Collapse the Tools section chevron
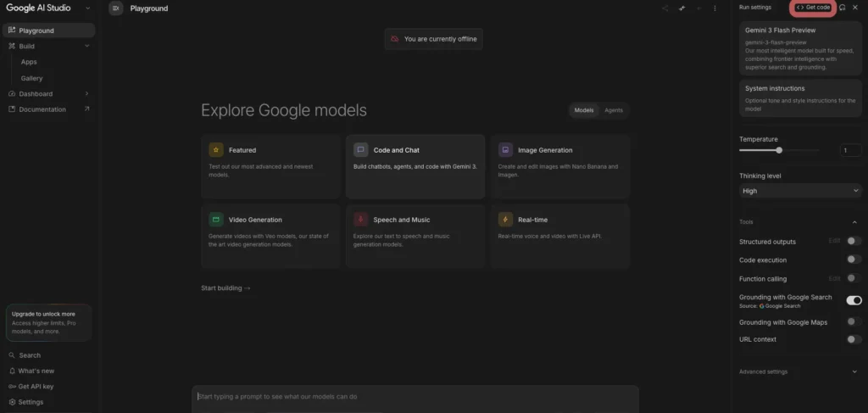 pyautogui.click(x=854, y=222)
